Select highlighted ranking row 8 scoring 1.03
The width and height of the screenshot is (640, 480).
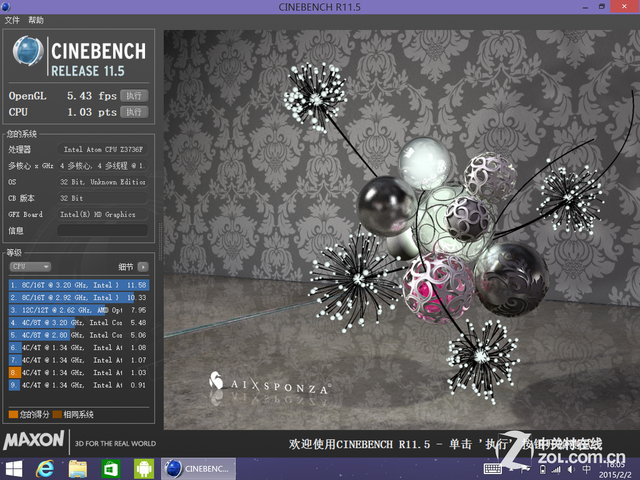79,373
